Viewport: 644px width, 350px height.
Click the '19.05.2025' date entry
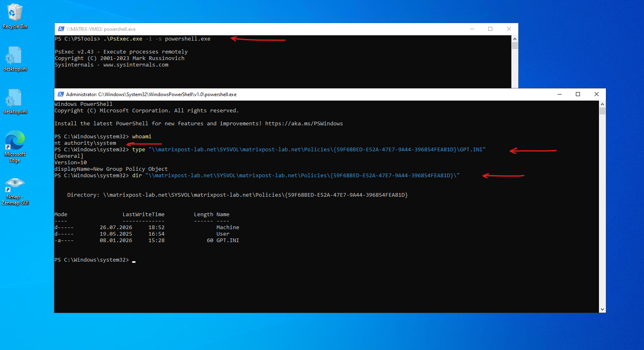pyautogui.click(x=116, y=234)
